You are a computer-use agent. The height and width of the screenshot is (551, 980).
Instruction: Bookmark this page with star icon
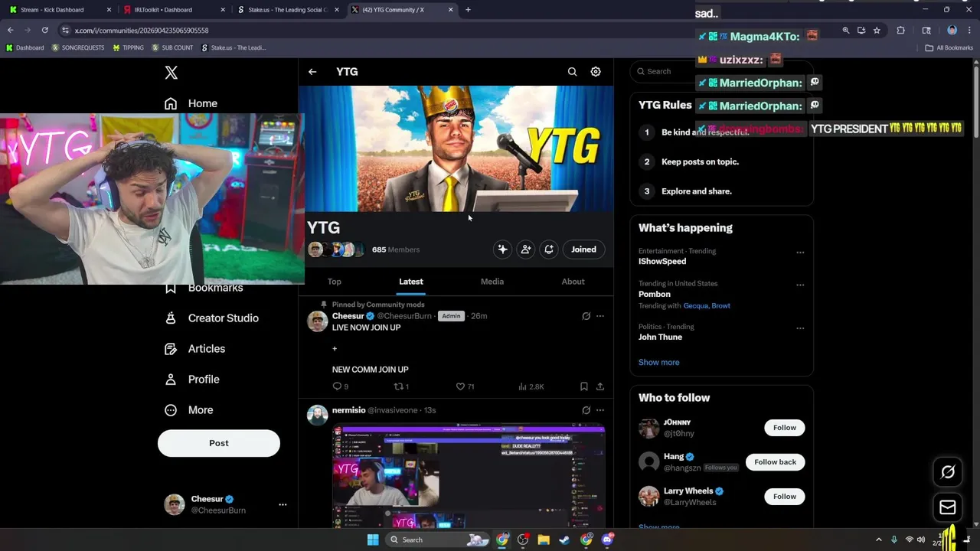coord(877,30)
